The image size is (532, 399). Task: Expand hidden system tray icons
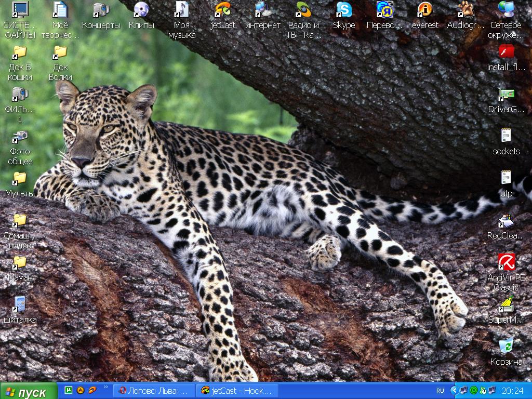454,391
